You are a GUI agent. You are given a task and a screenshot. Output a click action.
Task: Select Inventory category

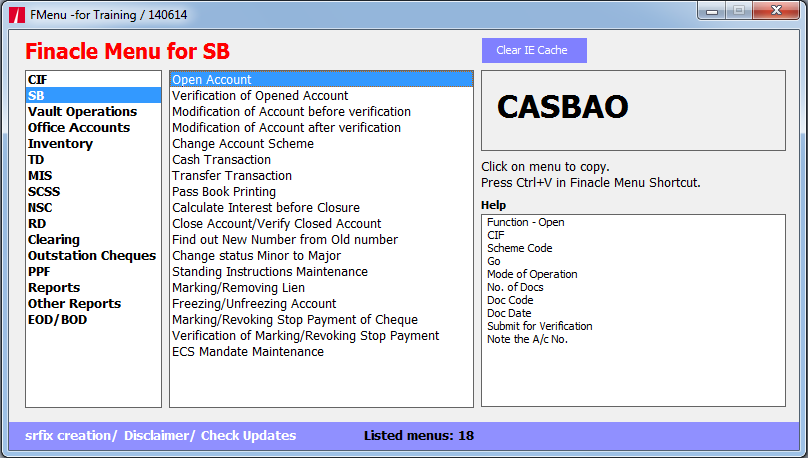pyautogui.click(x=93, y=144)
